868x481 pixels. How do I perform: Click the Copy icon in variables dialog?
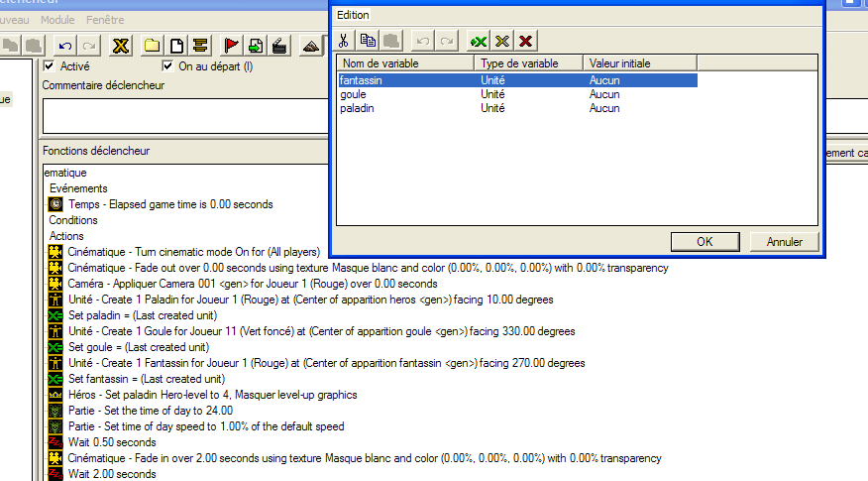(x=368, y=41)
